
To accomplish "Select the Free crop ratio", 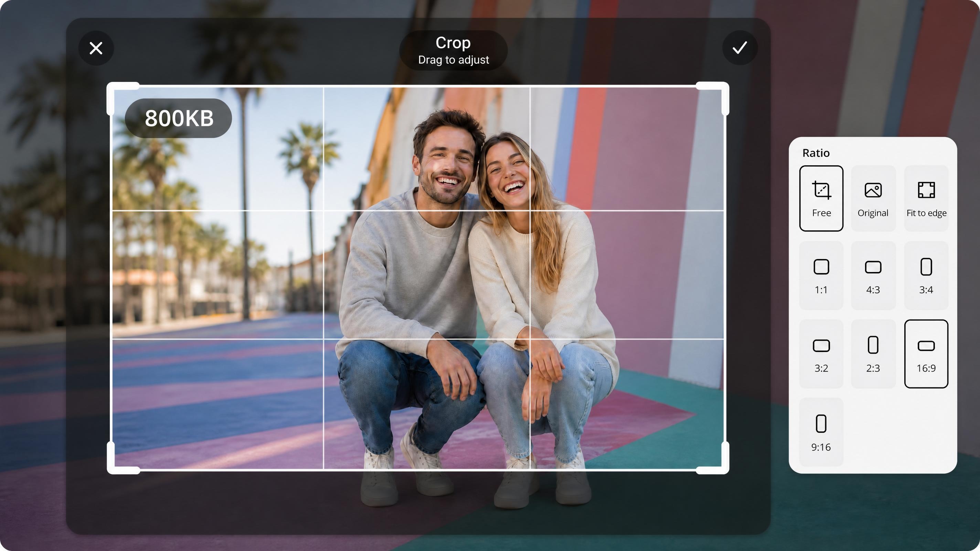I will pyautogui.click(x=821, y=198).
